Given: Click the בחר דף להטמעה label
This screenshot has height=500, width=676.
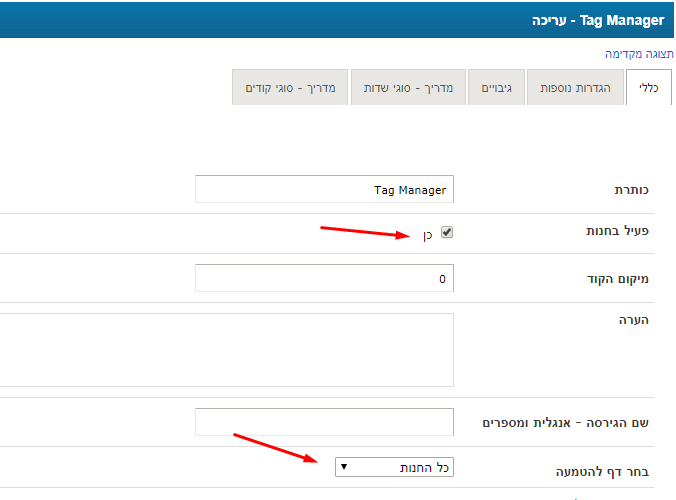Looking at the screenshot, I should [x=602, y=472].
